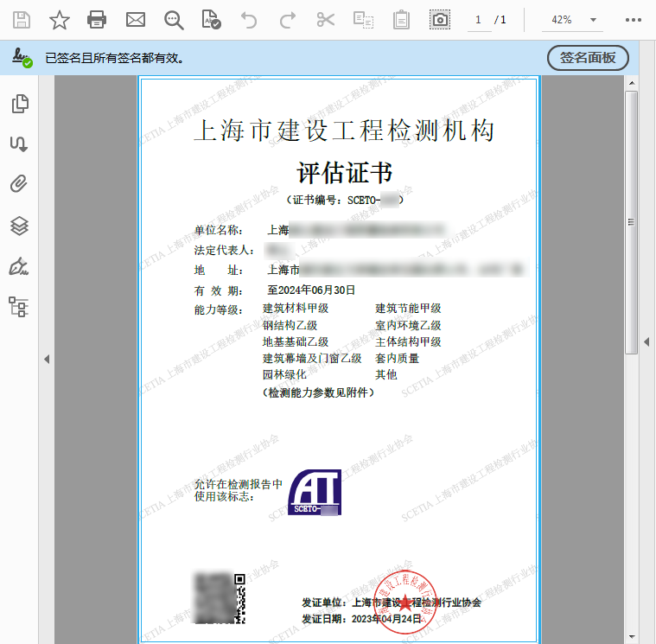Open the Bookmarks side panel

coord(19,143)
